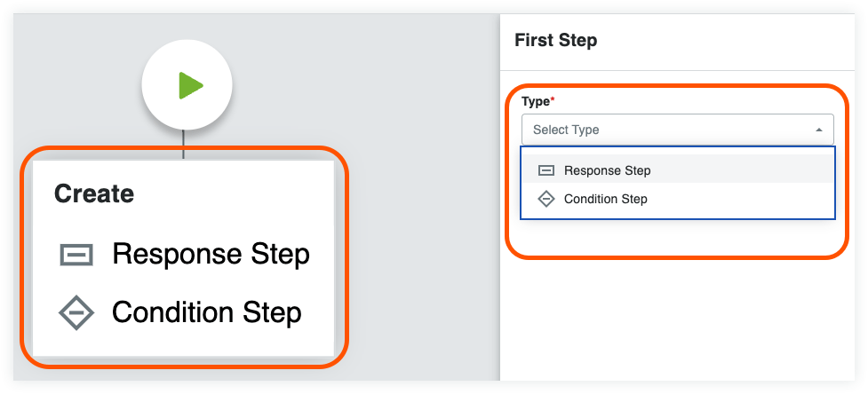Click the red required asterisk beside Type
Image resolution: width=868 pixels, height=394 pixels.
point(553,100)
